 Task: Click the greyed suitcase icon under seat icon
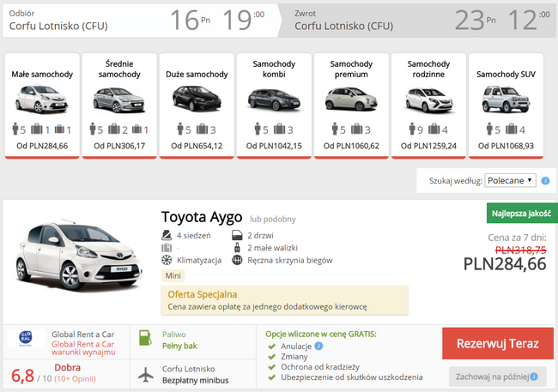pos(167,248)
